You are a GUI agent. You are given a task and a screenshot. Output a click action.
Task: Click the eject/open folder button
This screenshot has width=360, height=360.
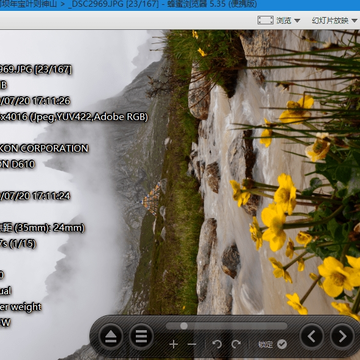click(x=110, y=337)
